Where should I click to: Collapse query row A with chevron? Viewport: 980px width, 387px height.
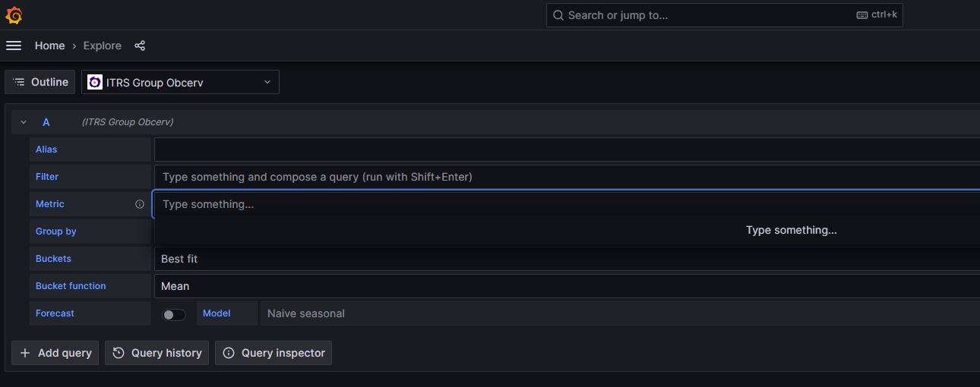(24, 122)
